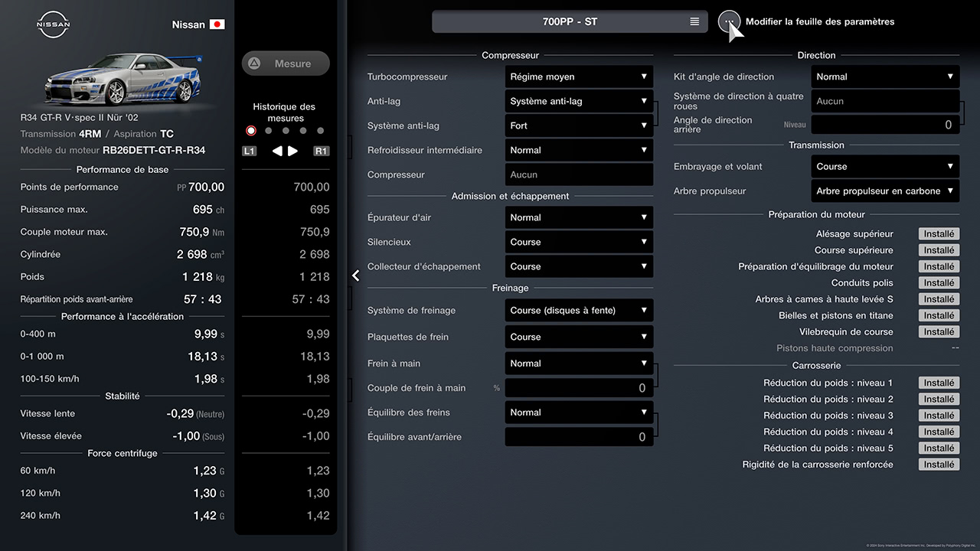980x551 pixels.
Task: Open Arbre propulseur dropdown
Action: [x=885, y=191]
